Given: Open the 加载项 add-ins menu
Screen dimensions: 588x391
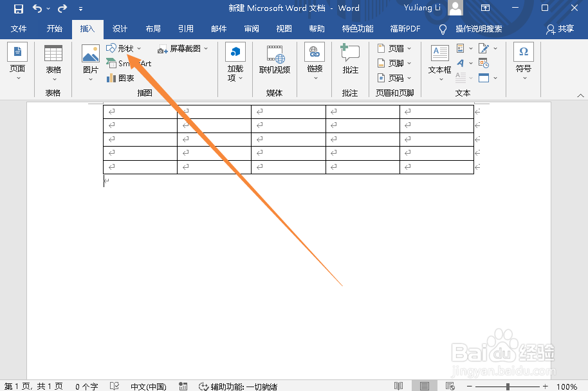Looking at the screenshot, I should (x=235, y=62).
